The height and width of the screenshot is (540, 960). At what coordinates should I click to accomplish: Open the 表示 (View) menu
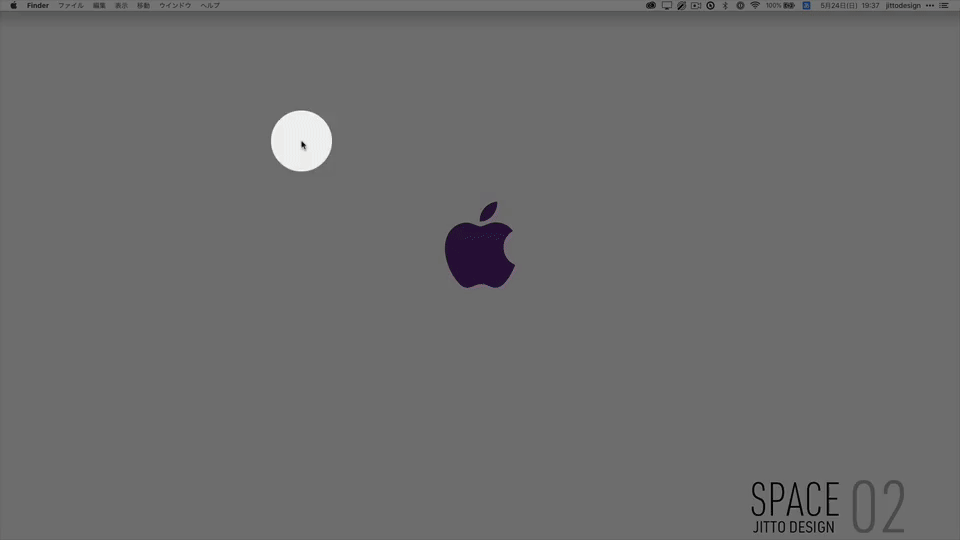(x=121, y=6)
